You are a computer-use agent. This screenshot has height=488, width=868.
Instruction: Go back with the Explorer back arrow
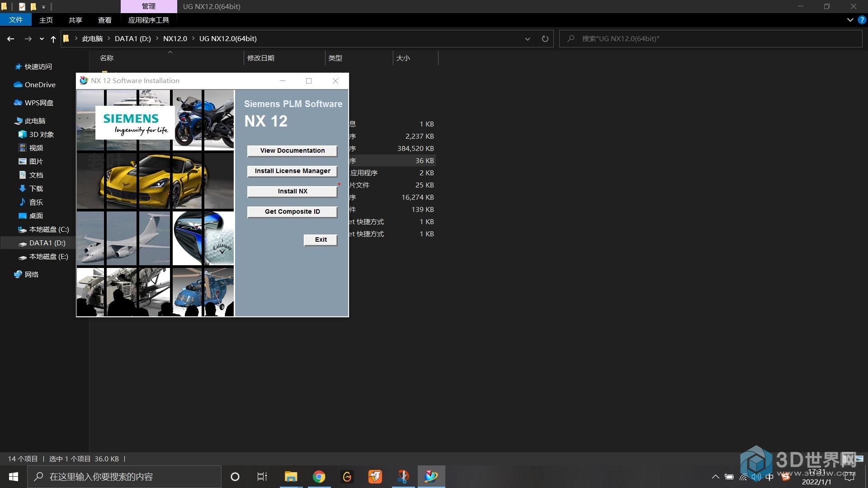point(10,39)
